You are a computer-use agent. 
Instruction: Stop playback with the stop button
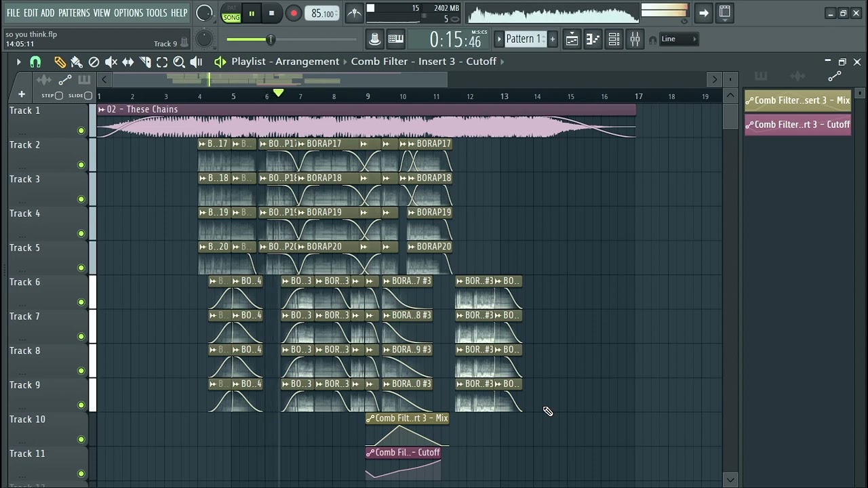(x=271, y=13)
